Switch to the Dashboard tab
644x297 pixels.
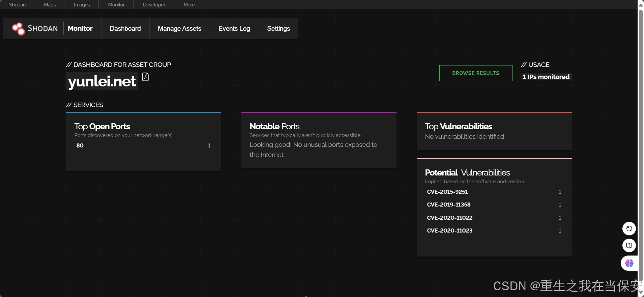point(125,29)
